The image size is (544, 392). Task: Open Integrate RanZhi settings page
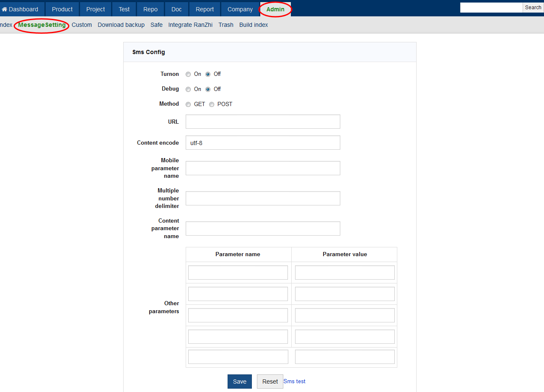click(x=190, y=25)
